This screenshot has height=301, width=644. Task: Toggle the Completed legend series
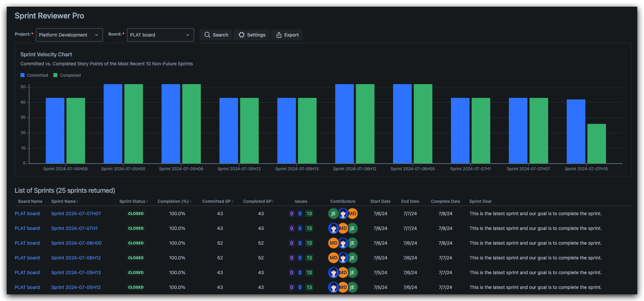[67, 75]
